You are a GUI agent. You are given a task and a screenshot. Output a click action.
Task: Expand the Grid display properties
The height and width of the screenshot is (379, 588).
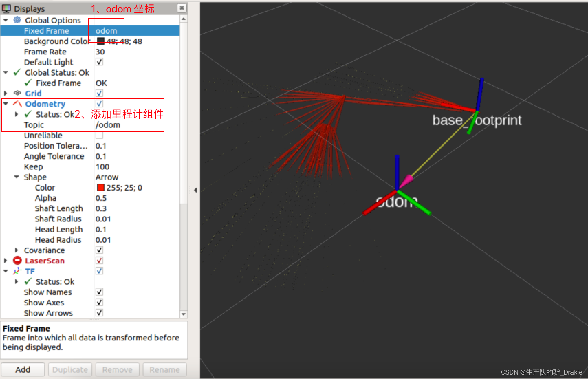(x=6, y=93)
